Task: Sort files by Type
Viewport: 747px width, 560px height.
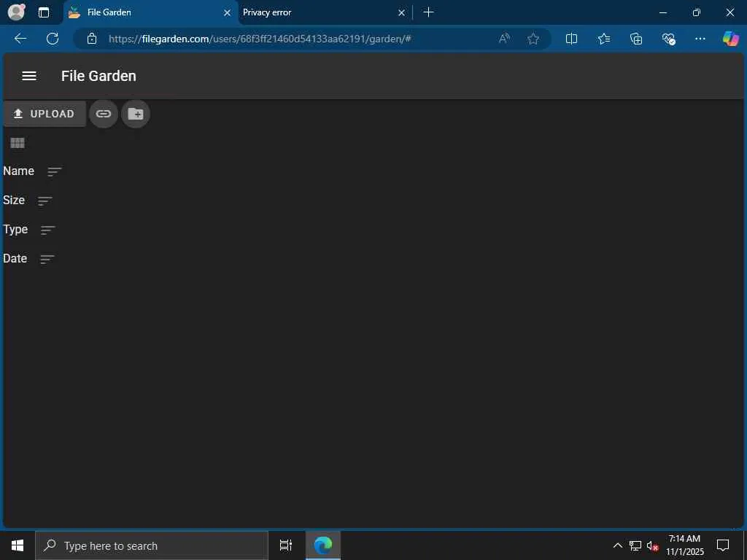Action: 15,230
